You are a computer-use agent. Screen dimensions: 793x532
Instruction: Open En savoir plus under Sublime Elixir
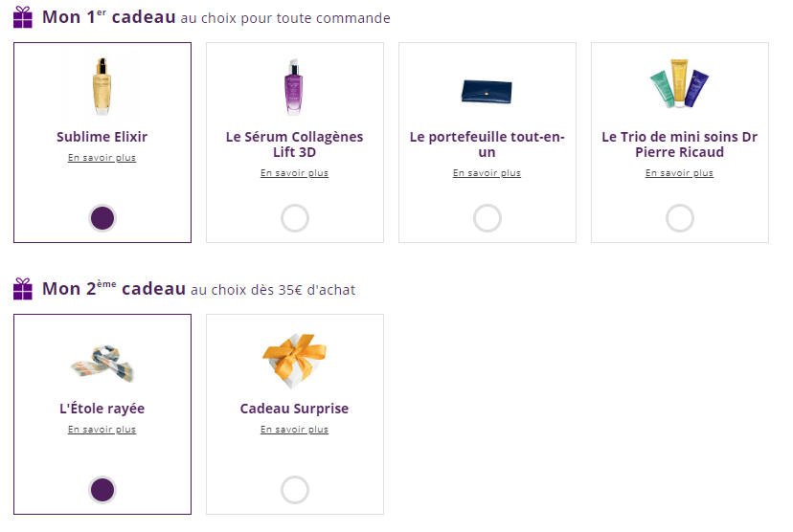(102, 158)
